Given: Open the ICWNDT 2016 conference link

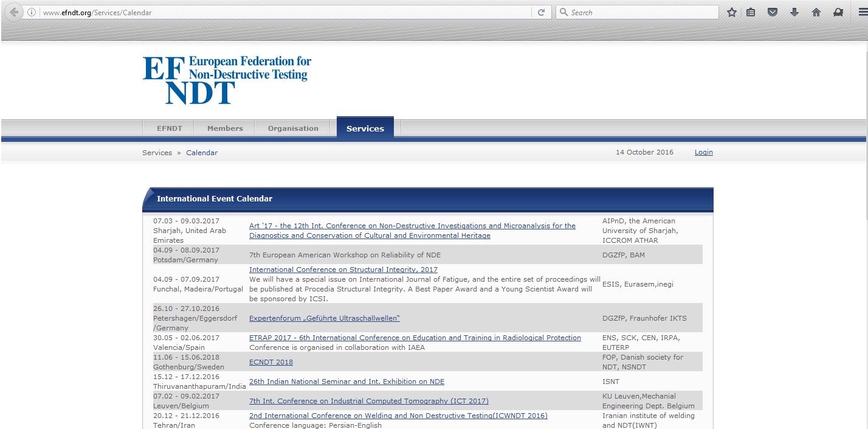Looking at the screenshot, I should (x=398, y=416).
